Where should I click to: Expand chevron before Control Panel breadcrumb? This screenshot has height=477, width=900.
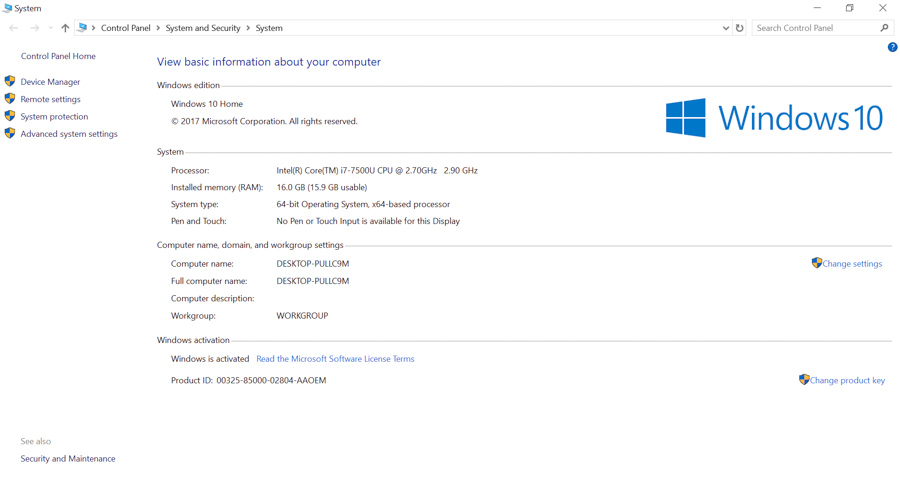[94, 28]
